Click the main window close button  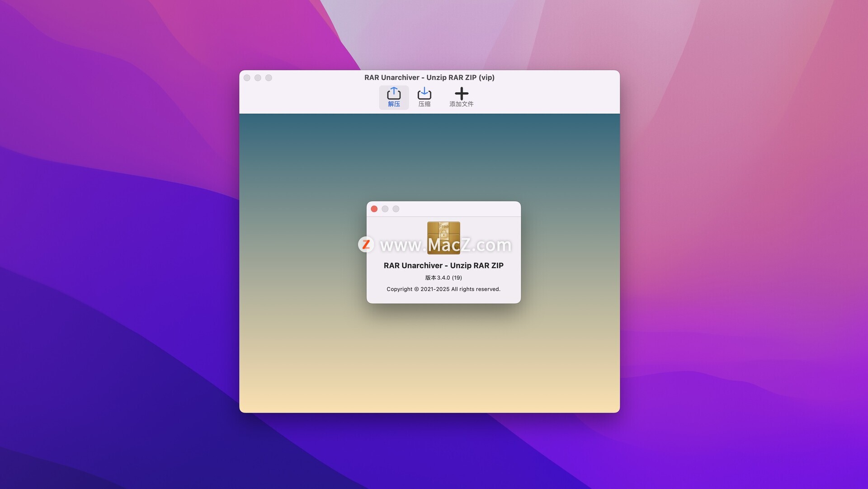pos(247,78)
